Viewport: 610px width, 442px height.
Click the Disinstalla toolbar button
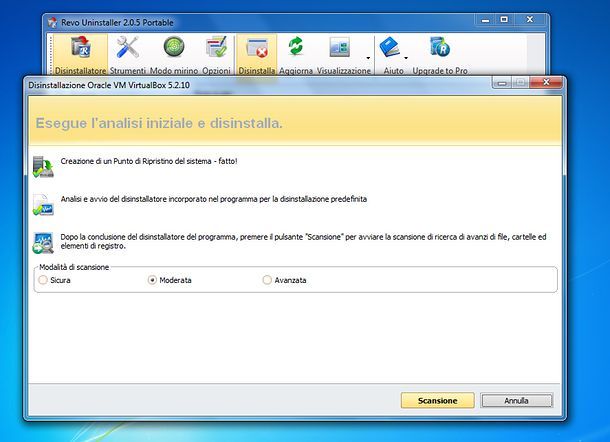[x=257, y=54]
